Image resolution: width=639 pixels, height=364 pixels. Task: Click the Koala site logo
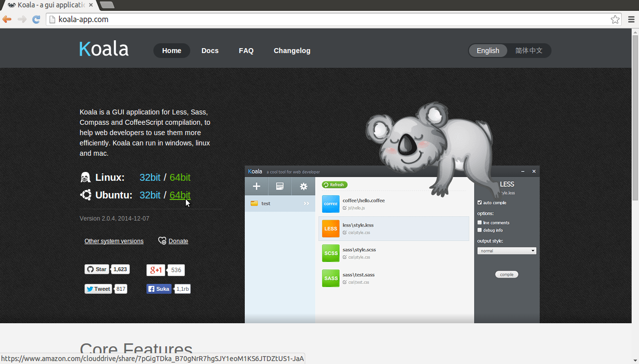click(104, 50)
